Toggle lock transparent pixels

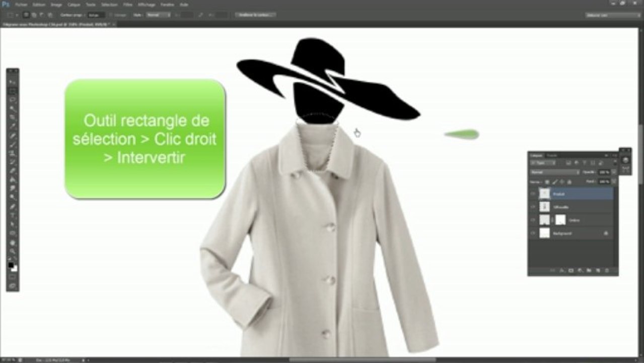pyautogui.click(x=547, y=181)
